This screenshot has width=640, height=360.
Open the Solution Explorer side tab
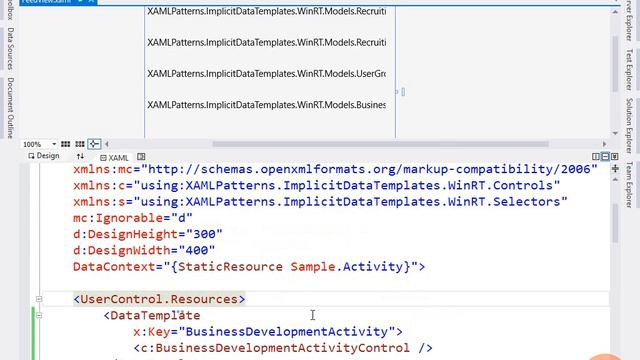[x=629, y=126]
